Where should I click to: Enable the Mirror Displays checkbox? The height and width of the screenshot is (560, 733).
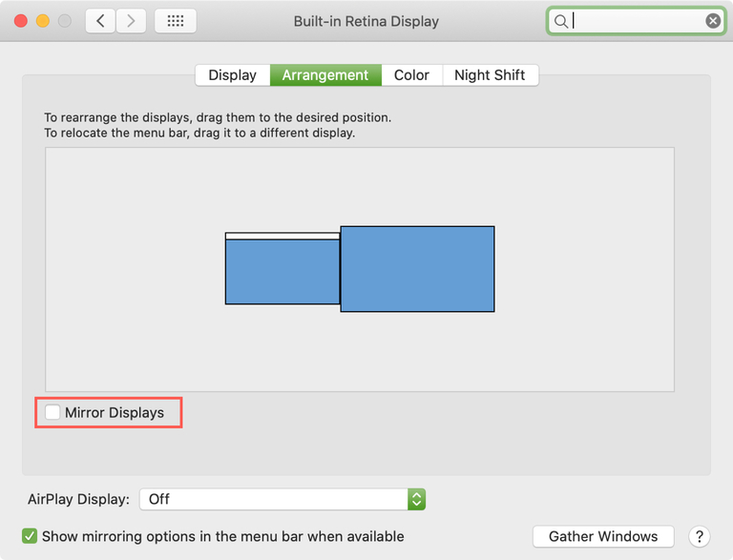52,412
